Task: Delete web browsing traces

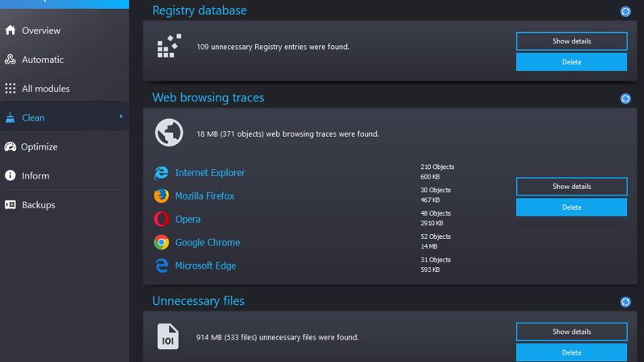Action: click(572, 208)
